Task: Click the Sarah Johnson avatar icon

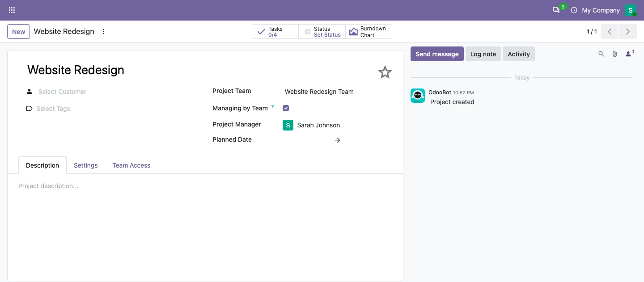Action: point(288,125)
